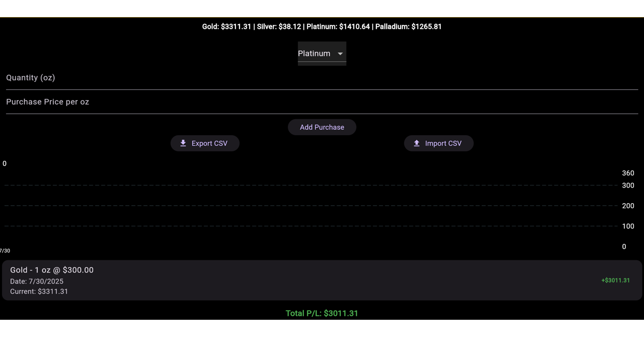Click the 200 chart axis value
644x362 pixels.
(x=628, y=206)
